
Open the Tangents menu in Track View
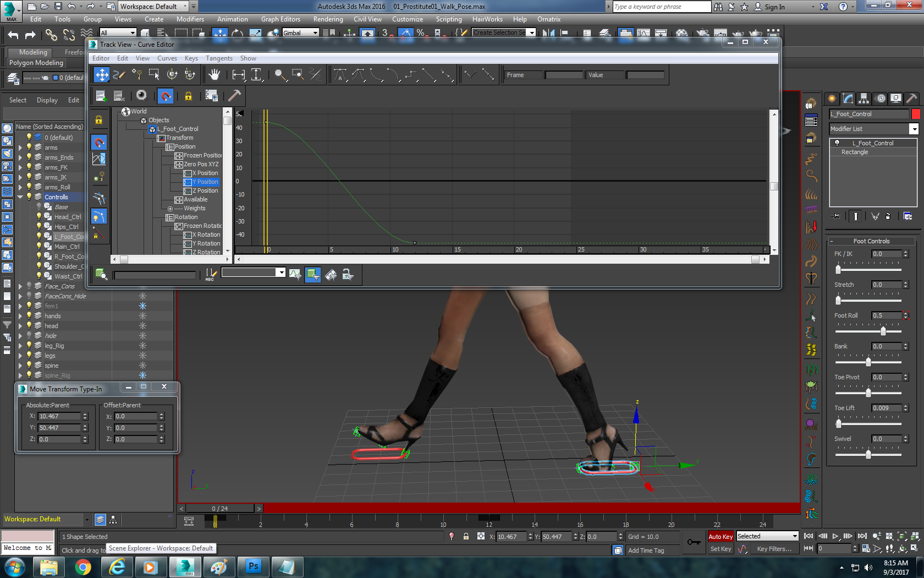(x=219, y=58)
